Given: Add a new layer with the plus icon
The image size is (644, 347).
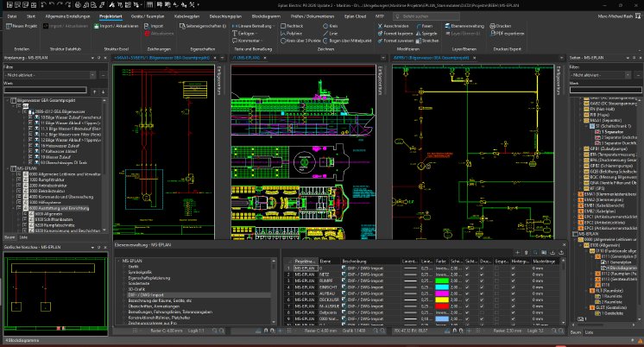Looking at the screenshot, I should coord(517,253).
